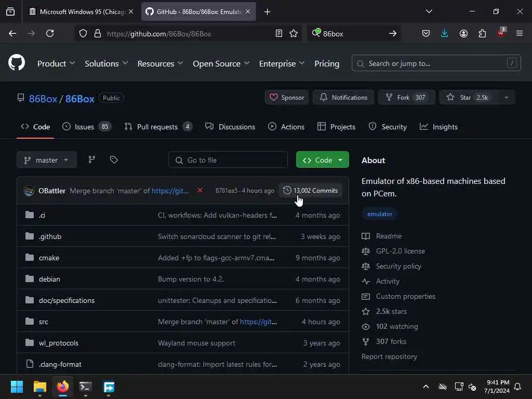Open the Extensions puzzle icon
Screen dimensions: 532x399
coord(482,33)
